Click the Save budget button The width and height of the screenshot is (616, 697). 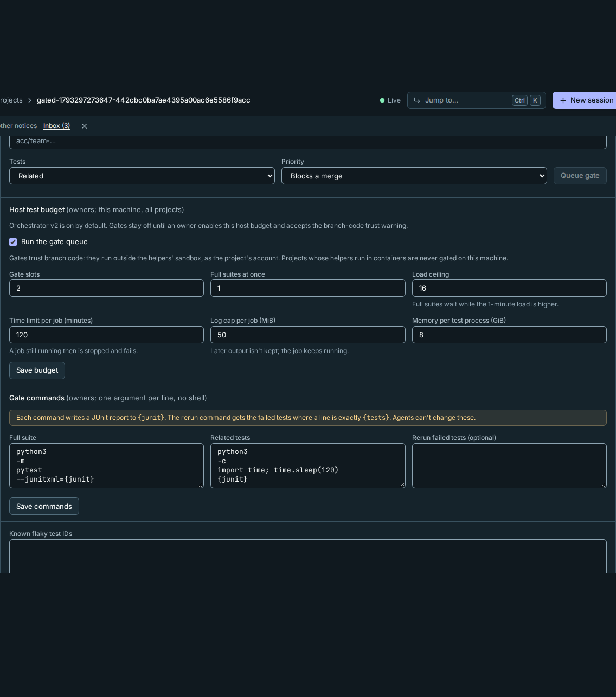[37, 370]
